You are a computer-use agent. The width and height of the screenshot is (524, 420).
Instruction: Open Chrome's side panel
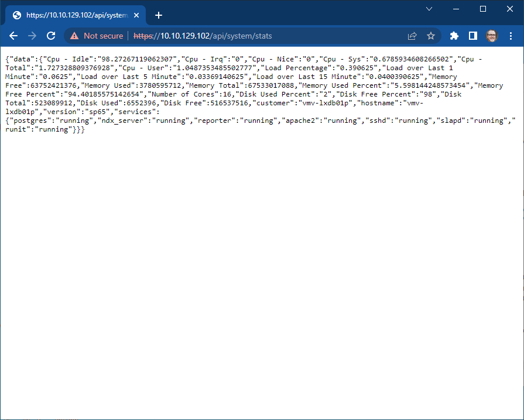pyautogui.click(x=472, y=36)
